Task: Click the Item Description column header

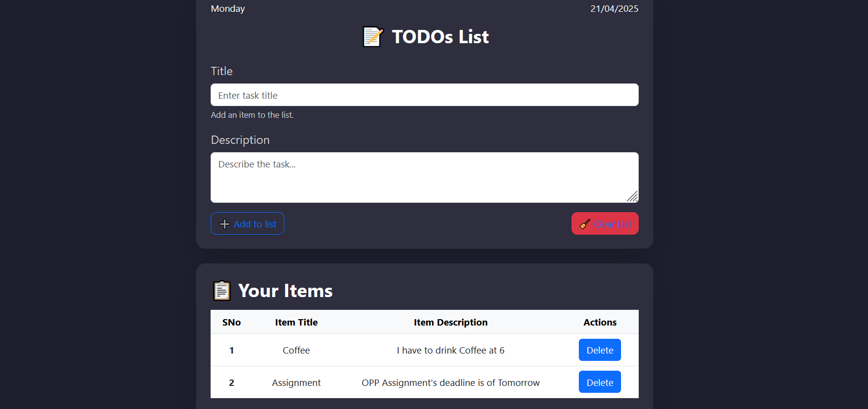Action: tap(450, 323)
